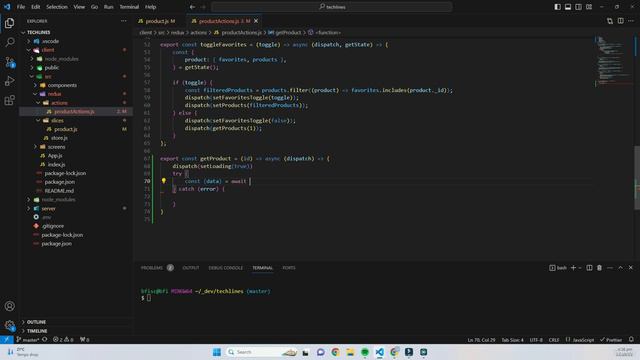The width and height of the screenshot is (640, 360).
Task: Open the Manage gear icon
Action: point(9,325)
